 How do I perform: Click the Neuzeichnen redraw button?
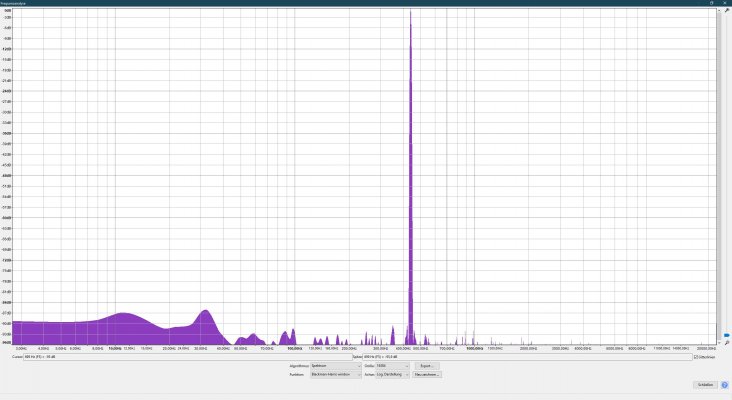(x=427, y=374)
